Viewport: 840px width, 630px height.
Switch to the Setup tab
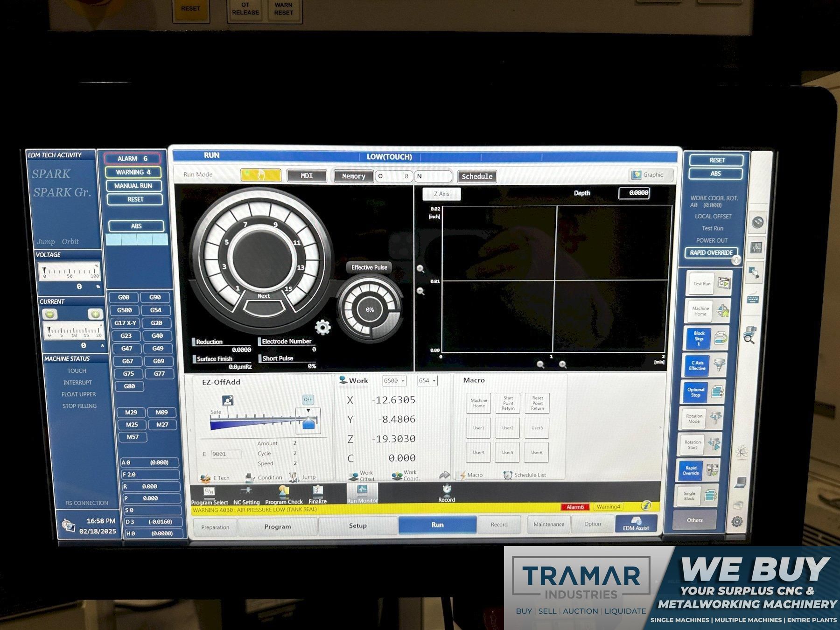357,525
